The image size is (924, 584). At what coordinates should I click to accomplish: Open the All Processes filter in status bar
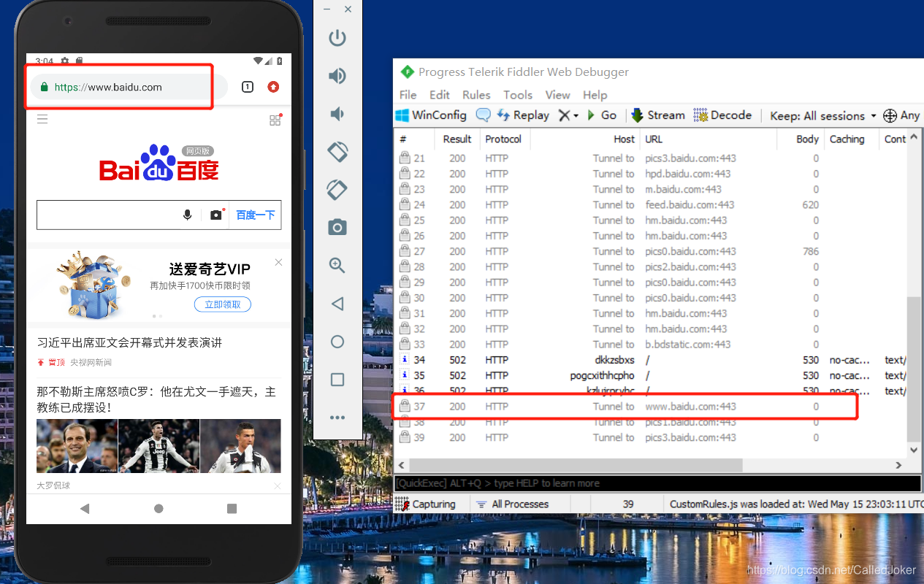pyautogui.click(x=513, y=504)
